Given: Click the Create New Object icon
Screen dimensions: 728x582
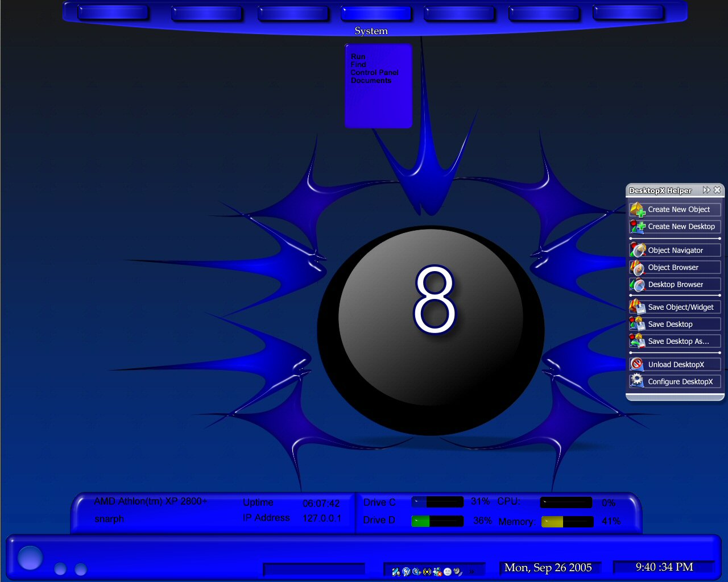Looking at the screenshot, I should pos(638,209).
